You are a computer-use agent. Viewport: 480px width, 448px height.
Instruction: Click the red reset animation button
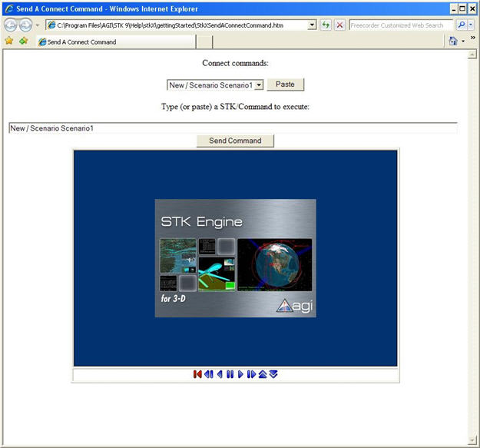point(197,374)
